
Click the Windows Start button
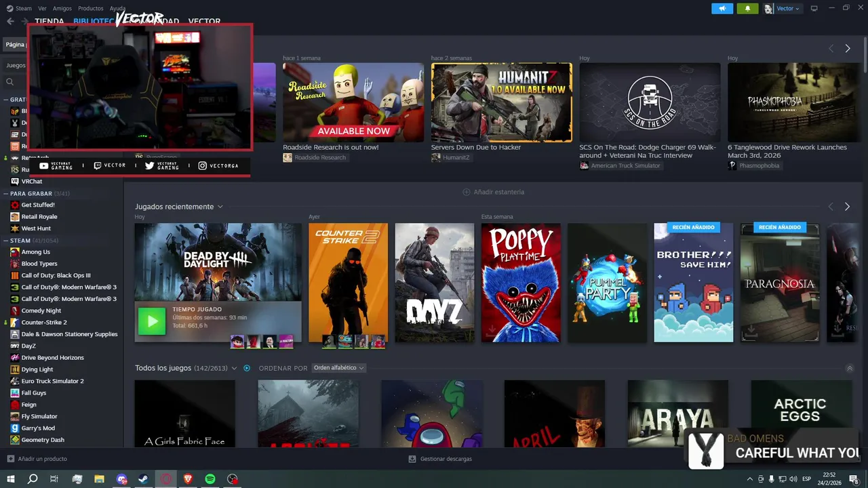pyautogui.click(x=10, y=479)
